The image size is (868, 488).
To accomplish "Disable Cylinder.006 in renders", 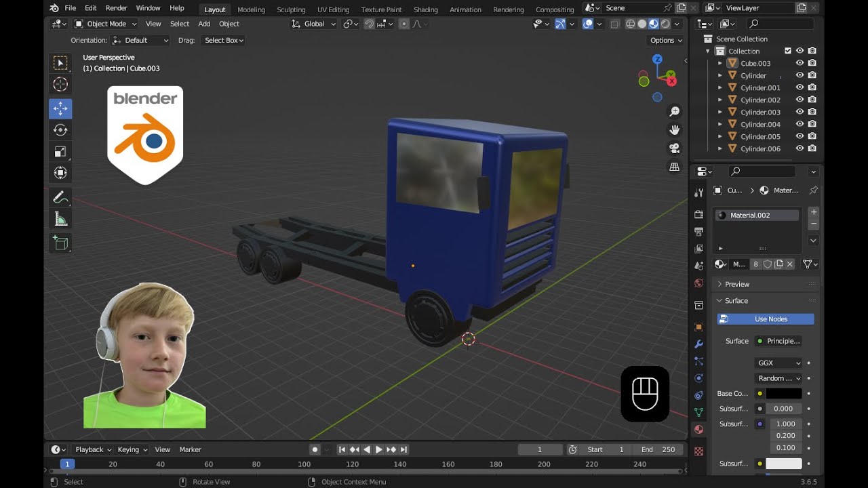I will pos(812,148).
